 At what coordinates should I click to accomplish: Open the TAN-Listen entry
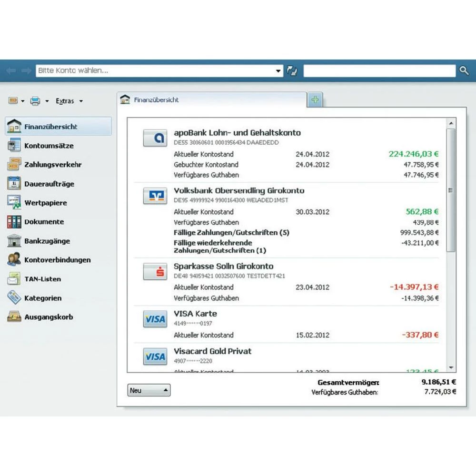tap(42, 279)
